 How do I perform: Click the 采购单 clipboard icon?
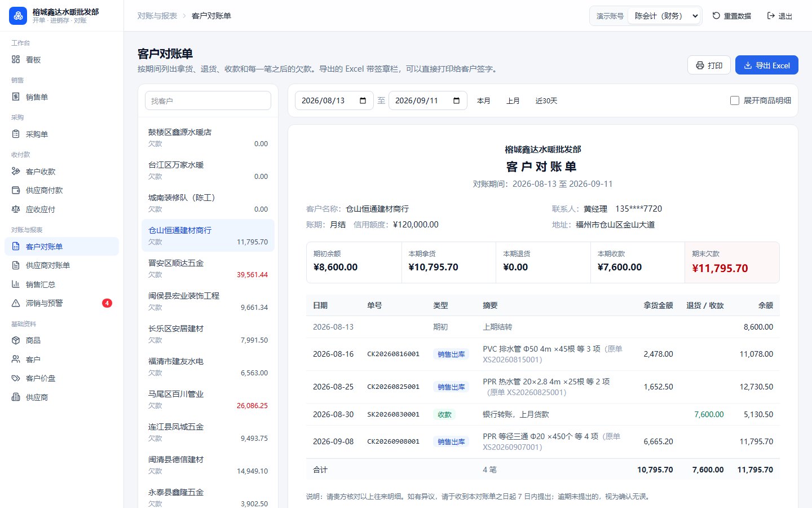point(16,134)
